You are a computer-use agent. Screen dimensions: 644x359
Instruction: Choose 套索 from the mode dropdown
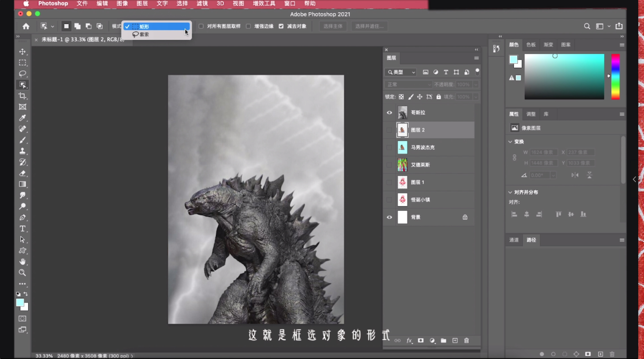pyautogui.click(x=144, y=34)
